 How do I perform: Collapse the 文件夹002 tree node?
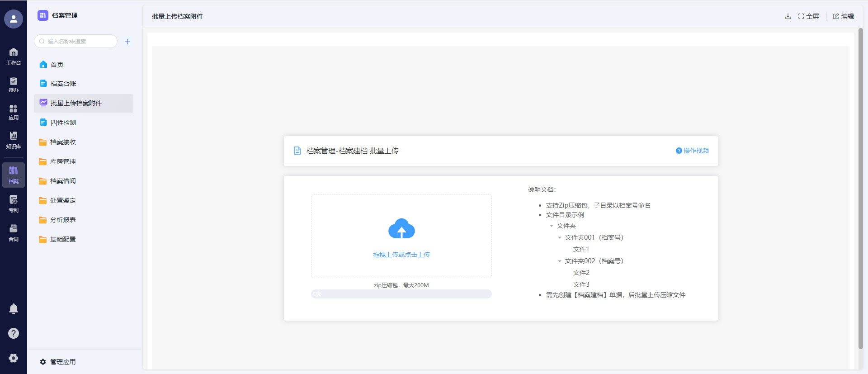pos(560,261)
